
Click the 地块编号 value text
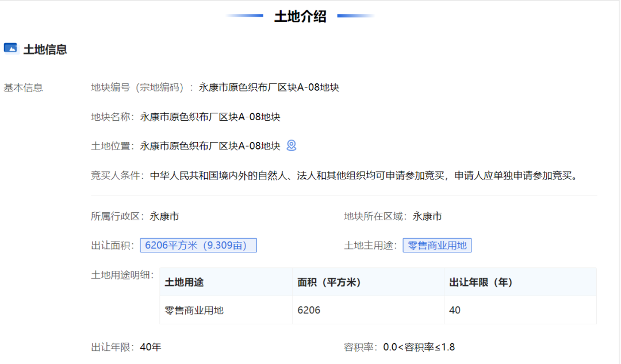pyautogui.click(x=269, y=87)
